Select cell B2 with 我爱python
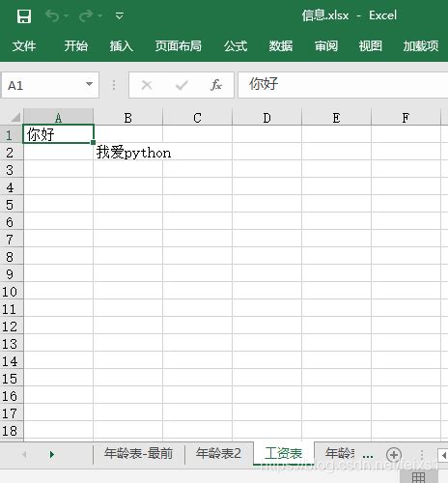 coord(128,152)
